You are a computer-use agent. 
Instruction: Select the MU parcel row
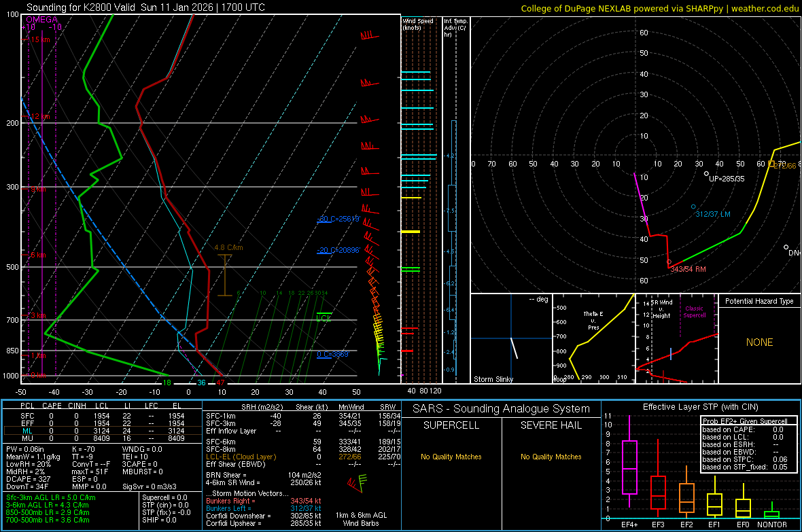coord(103,438)
